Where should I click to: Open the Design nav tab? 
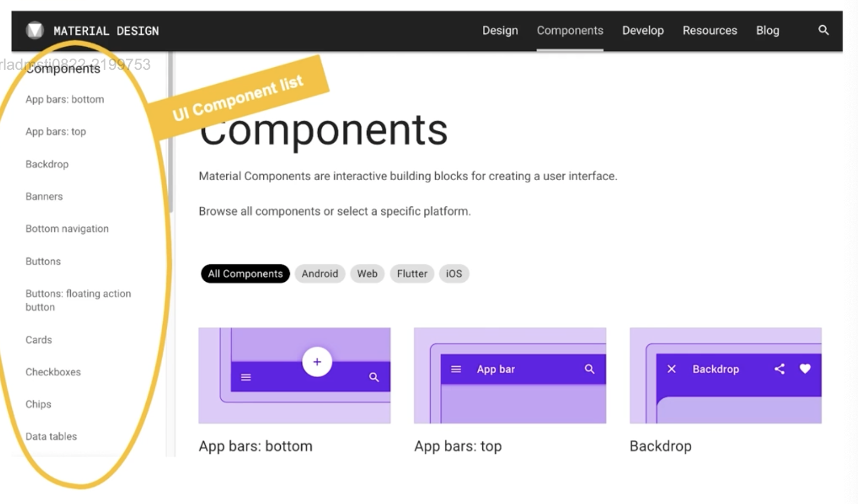coord(500,30)
